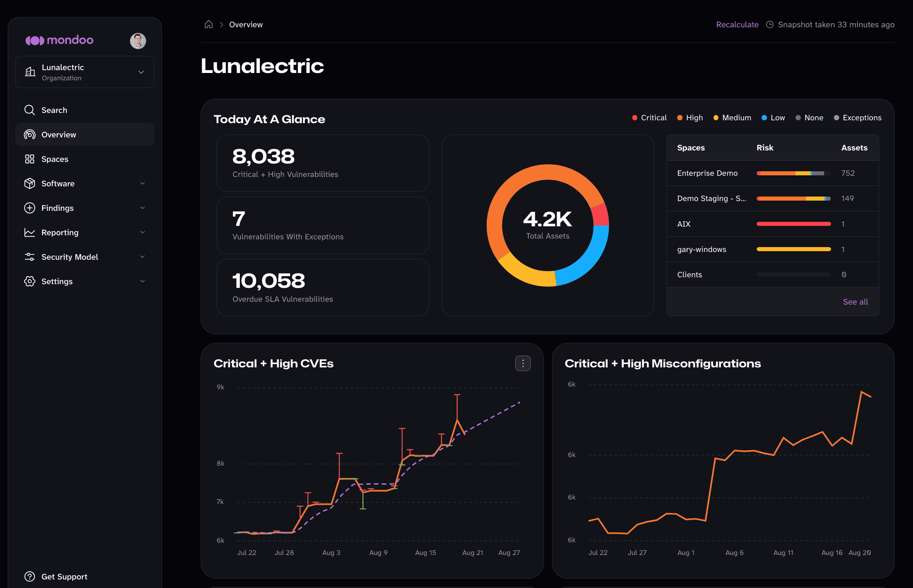Open the AIX space row

pyautogui.click(x=773, y=224)
